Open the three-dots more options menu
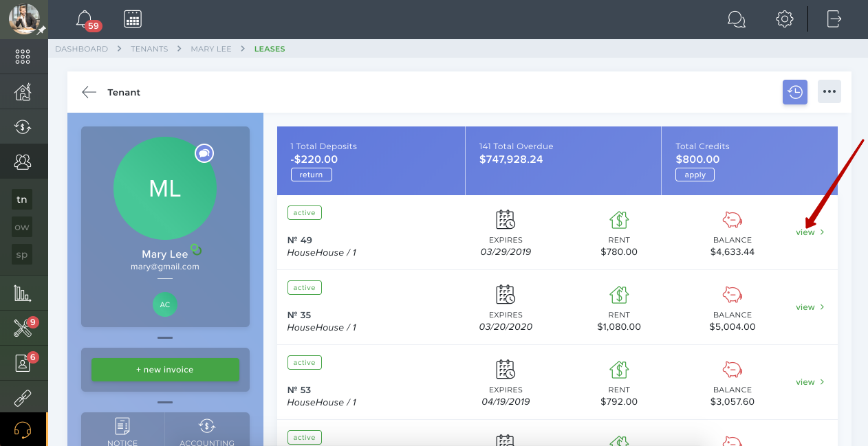The height and width of the screenshot is (446, 868). pyautogui.click(x=829, y=92)
